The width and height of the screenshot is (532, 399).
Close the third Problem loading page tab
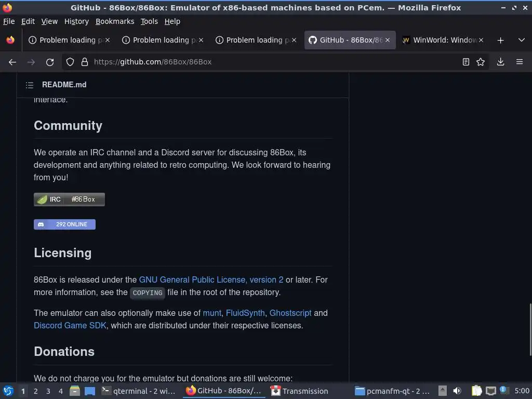(294, 40)
